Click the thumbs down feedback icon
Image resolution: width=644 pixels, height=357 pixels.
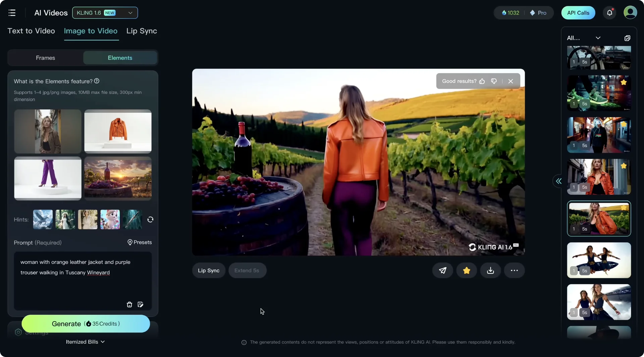(494, 81)
